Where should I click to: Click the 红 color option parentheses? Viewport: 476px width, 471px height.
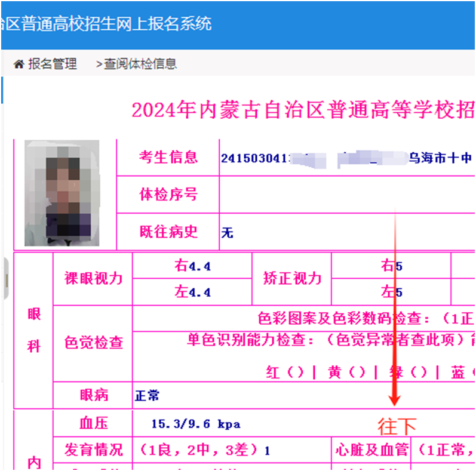point(285,373)
